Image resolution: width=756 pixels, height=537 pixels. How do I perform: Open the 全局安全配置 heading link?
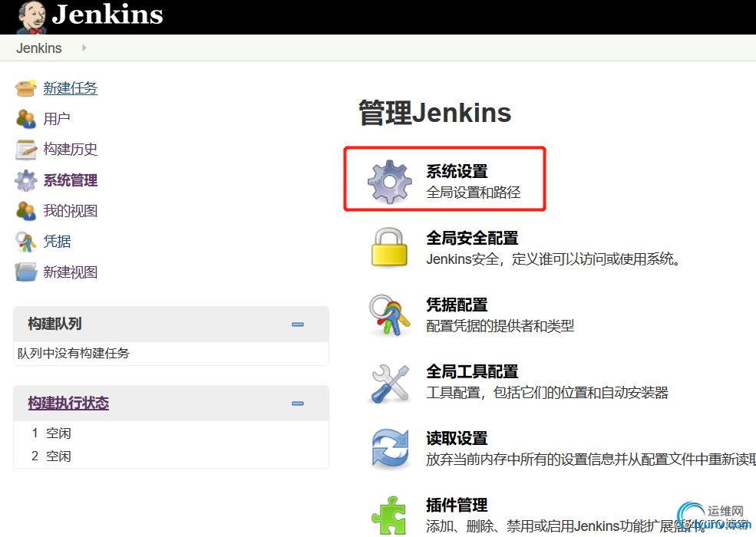(x=472, y=238)
